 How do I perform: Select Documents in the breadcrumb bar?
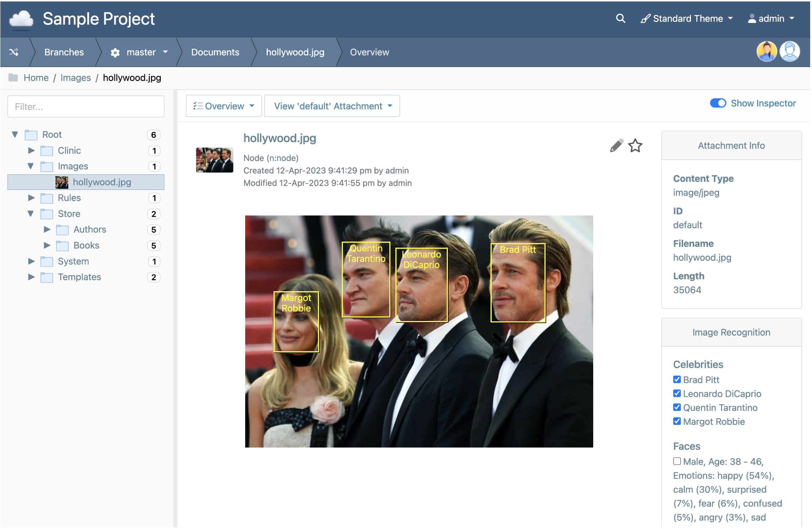215,52
